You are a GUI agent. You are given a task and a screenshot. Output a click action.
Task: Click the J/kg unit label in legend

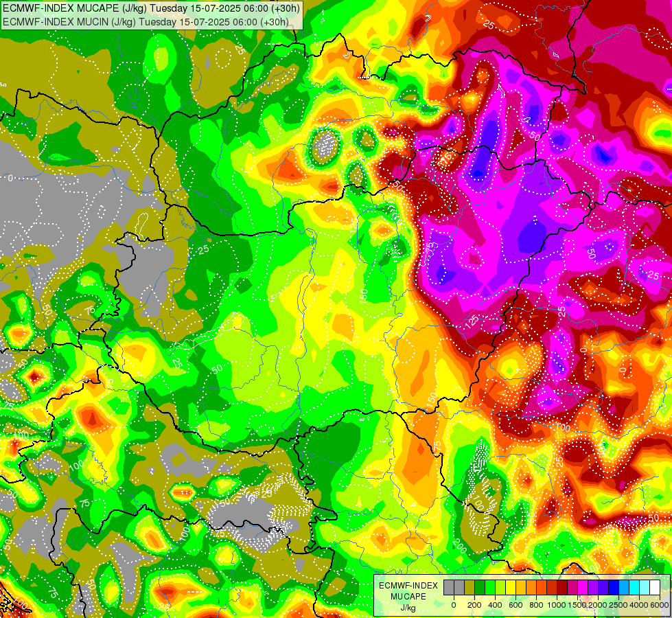click(x=408, y=608)
